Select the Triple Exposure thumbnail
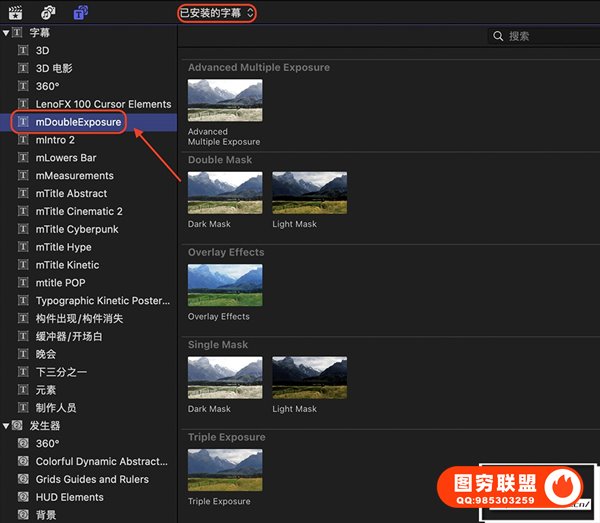This screenshot has width=600, height=523. 225,470
